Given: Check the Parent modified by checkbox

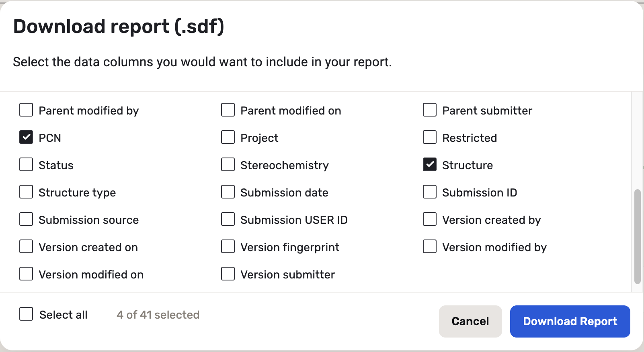Looking at the screenshot, I should [26, 110].
